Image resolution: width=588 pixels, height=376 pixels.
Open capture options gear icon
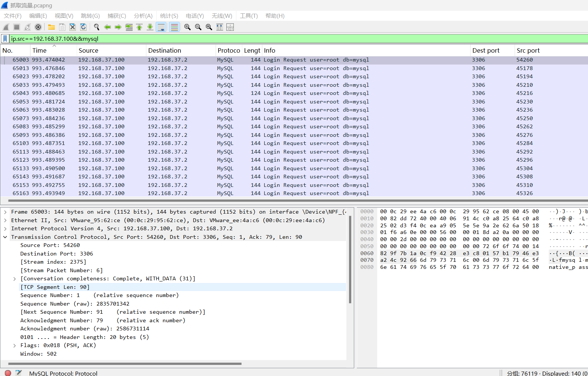[38, 27]
